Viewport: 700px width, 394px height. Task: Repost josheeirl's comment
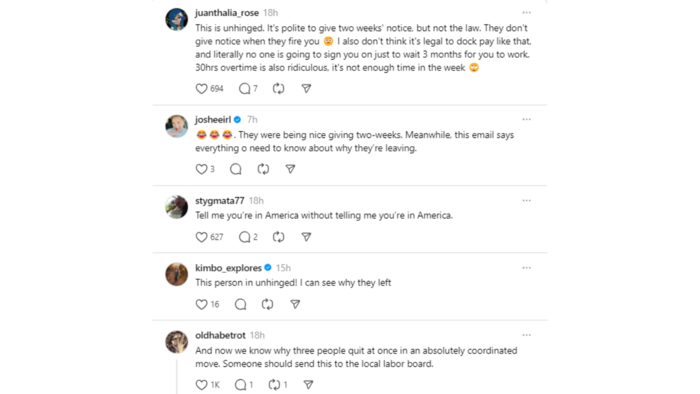tap(263, 169)
